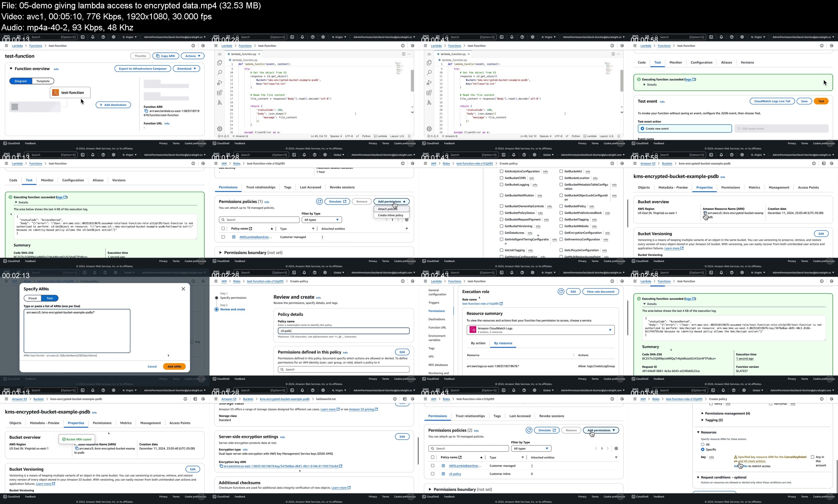This screenshot has width=838, height=504.
Task: Check the GetBucketAcl action
Action: [561, 171]
